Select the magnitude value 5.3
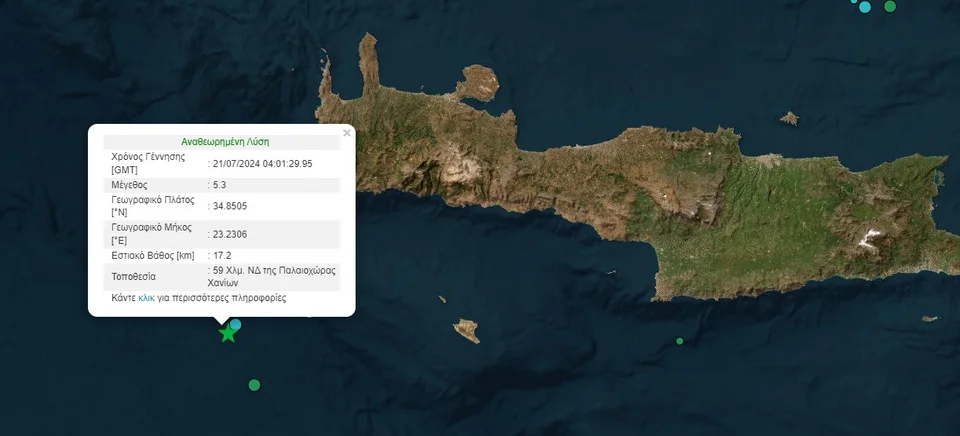960x436 pixels. pyautogui.click(x=222, y=184)
